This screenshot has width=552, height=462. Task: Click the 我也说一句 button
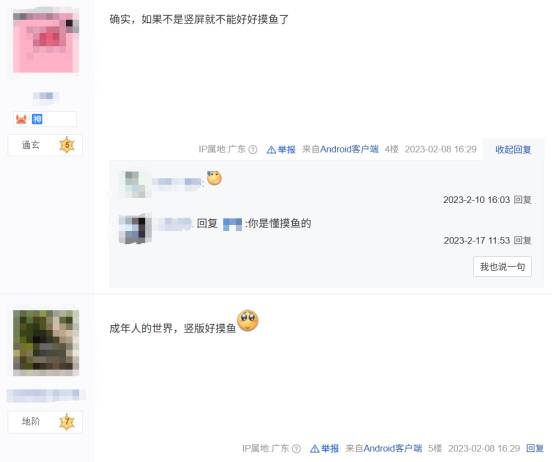502,267
